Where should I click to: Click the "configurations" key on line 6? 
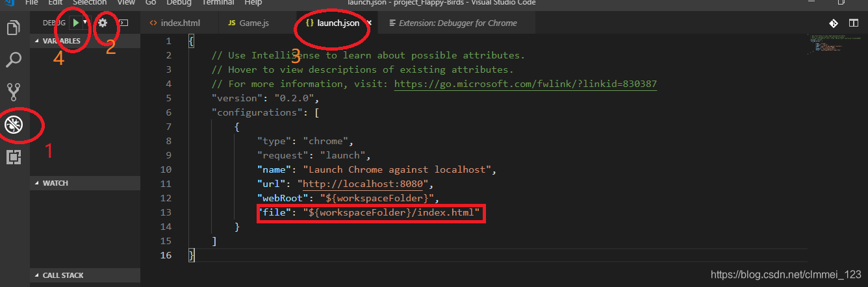coord(257,112)
